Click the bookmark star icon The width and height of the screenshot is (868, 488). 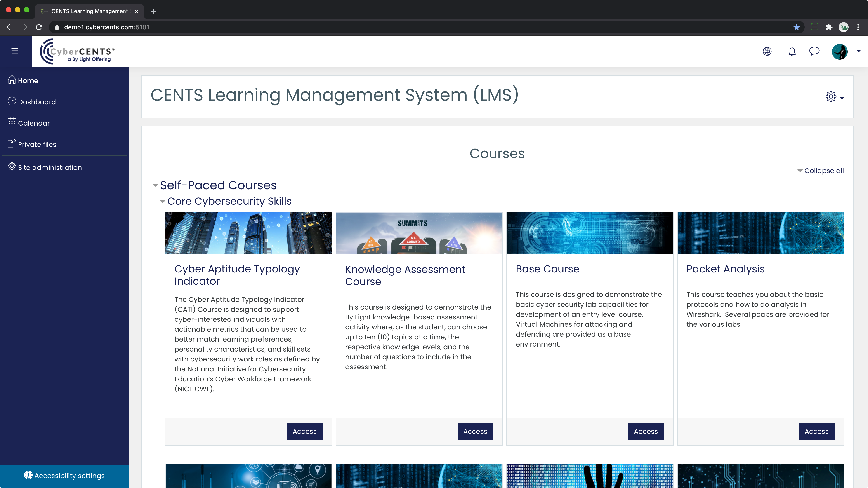click(x=797, y=27)
